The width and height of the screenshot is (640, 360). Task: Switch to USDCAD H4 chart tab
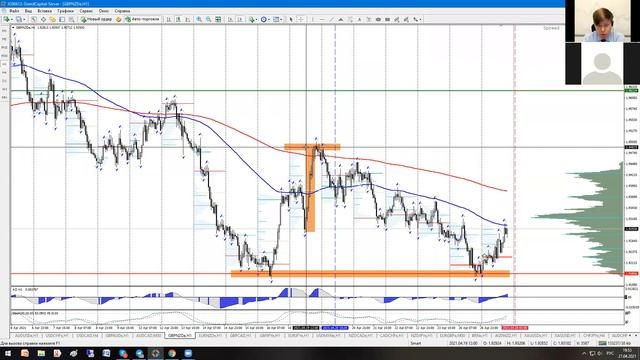pos(87,336)
